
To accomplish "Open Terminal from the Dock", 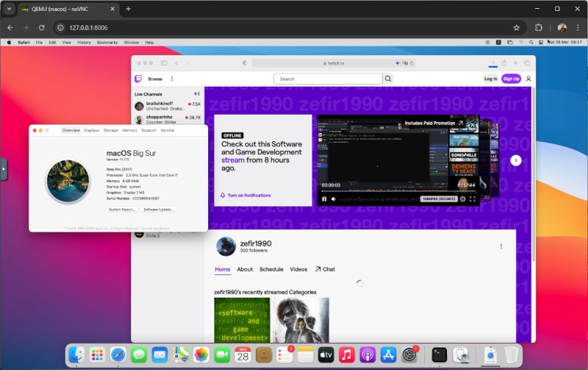I will coord(440,355).
